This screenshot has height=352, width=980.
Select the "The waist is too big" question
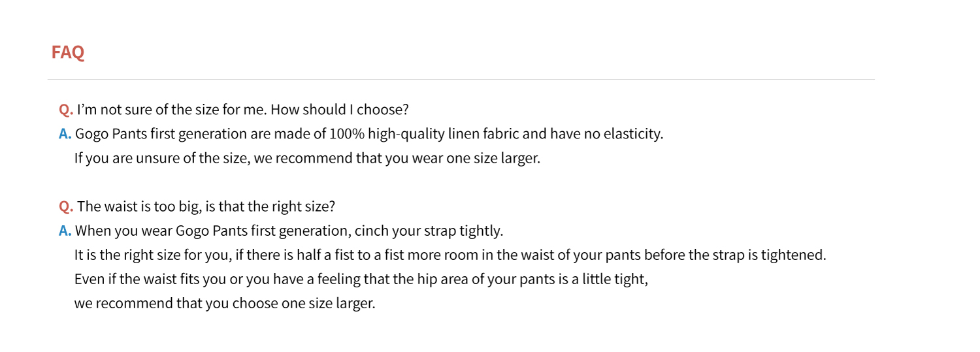(x=206, y=206)
